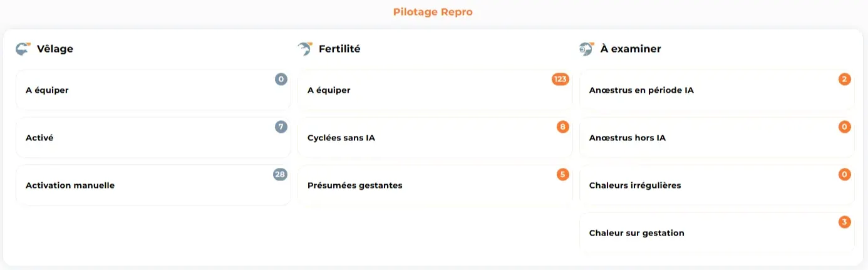This screenshot has width=868, height=270.
Task: Open the Activation manuelle card
Action: pos(153,185)
